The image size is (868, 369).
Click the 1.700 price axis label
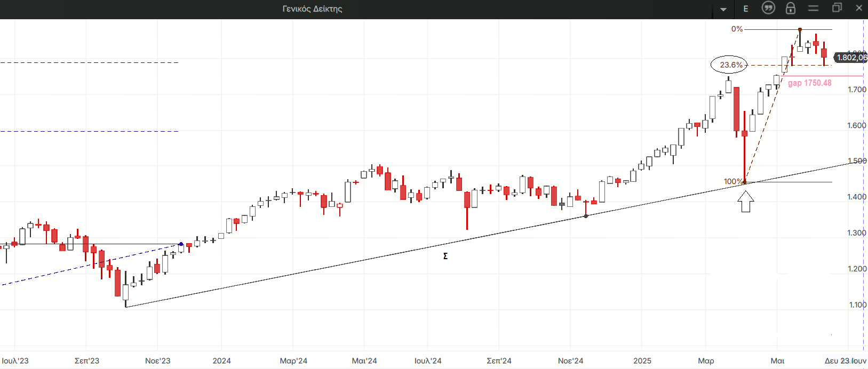click(x=857, y=90)
